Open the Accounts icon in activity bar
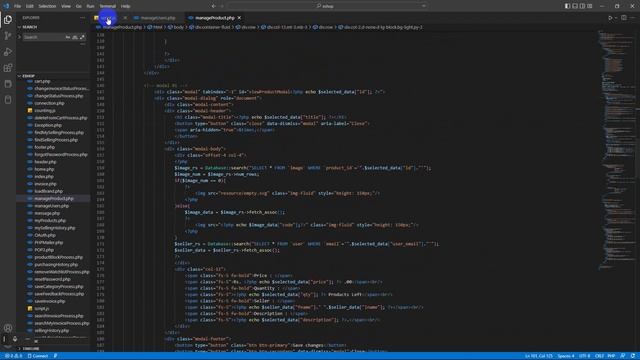The height and width of the screenshot is (360, 640). tap(8, 328)
